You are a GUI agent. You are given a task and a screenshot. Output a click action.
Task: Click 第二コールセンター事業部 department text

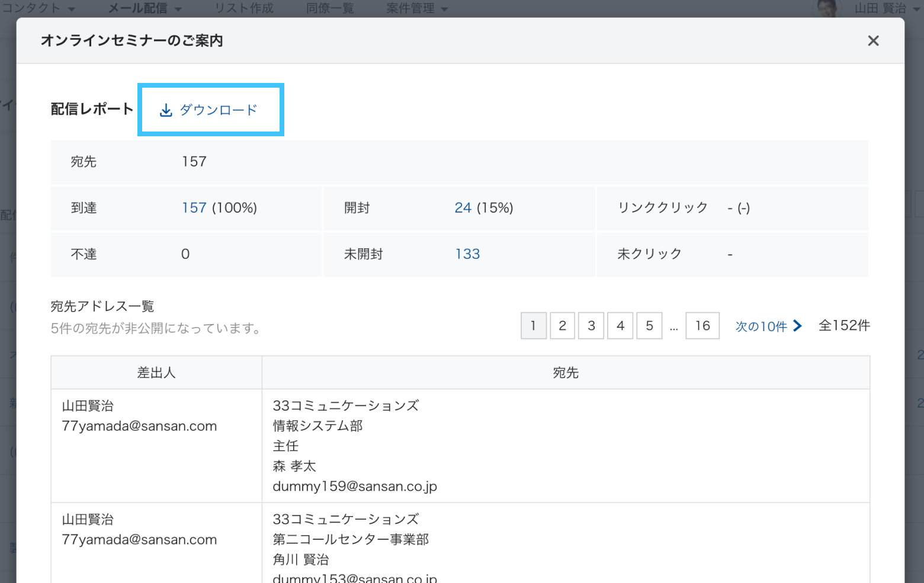pyautogui.click(x=351, y=540)
